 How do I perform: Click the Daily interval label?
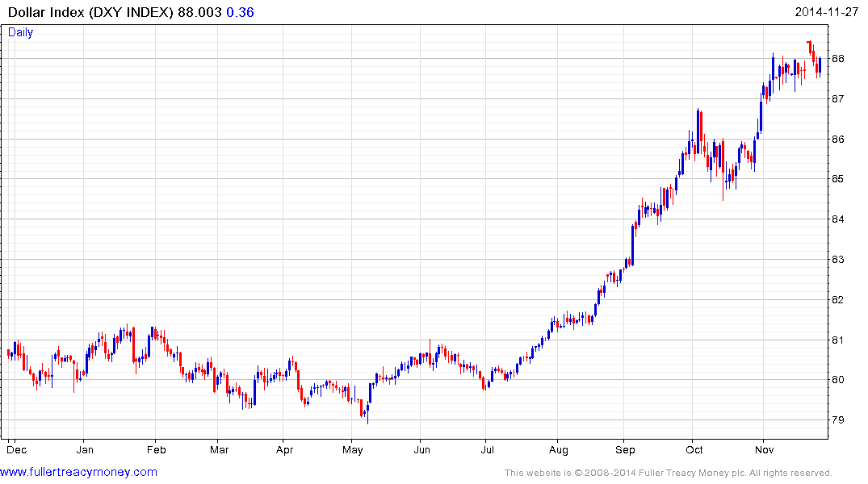click(20, 32)
